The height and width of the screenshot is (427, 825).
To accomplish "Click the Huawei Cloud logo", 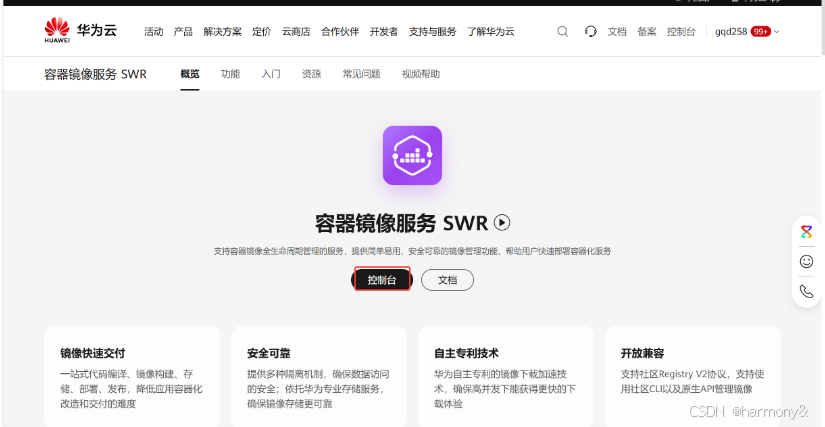I will tap(81, 30).
